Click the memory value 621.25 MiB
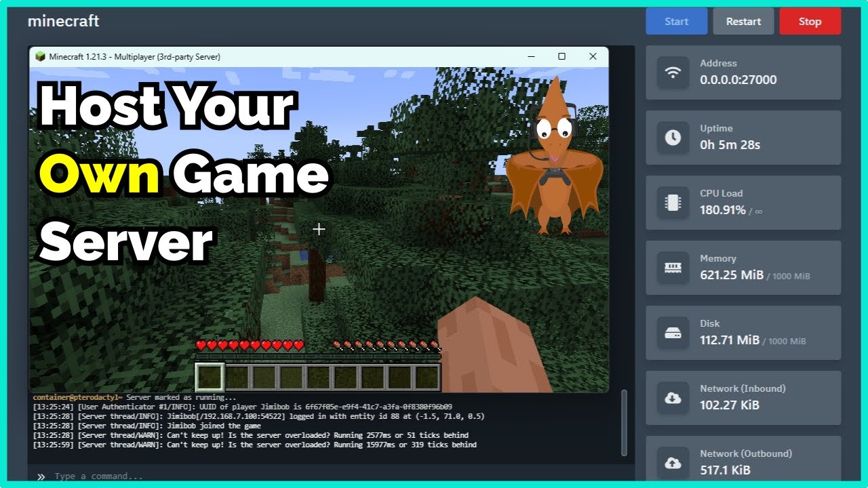The image size is (868, 488). 732,275
